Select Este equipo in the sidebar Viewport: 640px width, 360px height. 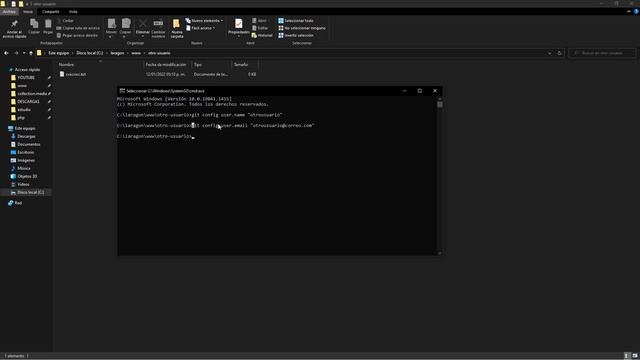(24, 128)
